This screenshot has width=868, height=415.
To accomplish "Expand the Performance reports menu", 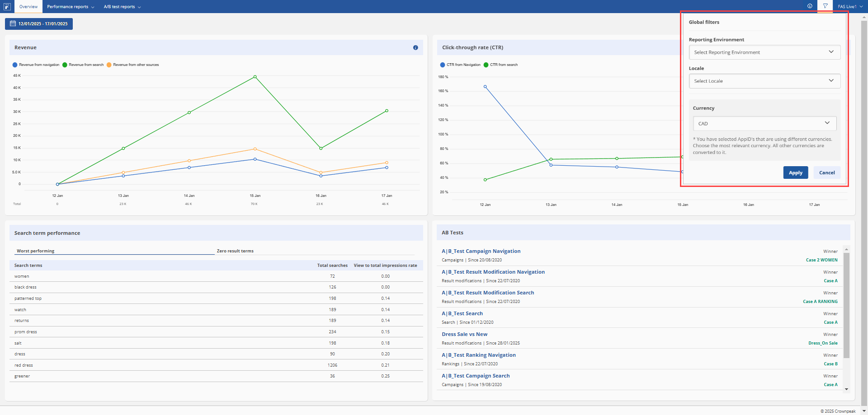I will [71, 6].
